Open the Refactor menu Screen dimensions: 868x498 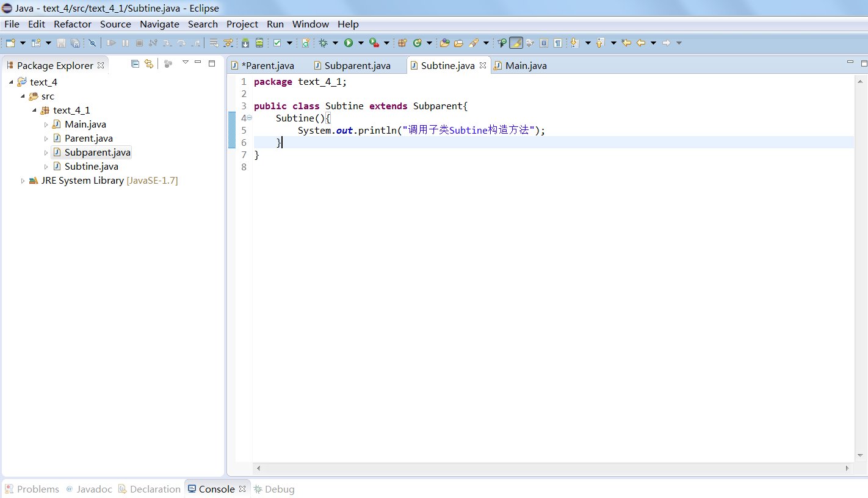(x=72, y=24)
